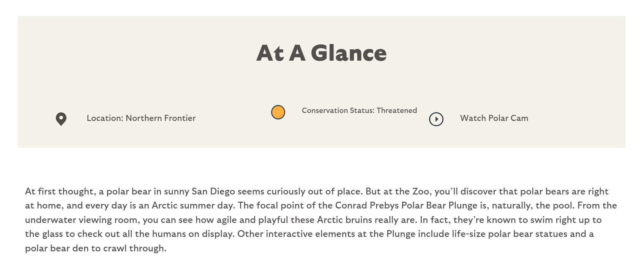
Task: Click Conrad Prebys Polar Bear Plunge text
Action: pos(406,205)
